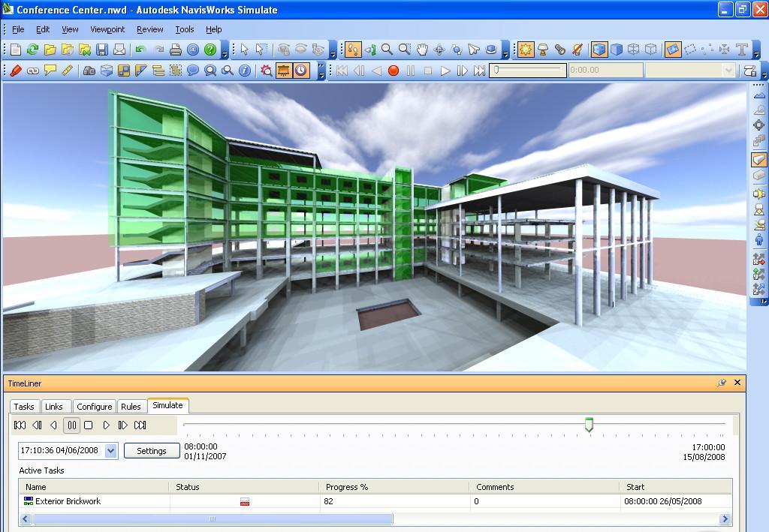The height and width of the screenshot is (532, 769).
Task: Click the Settings button in TimeLiner
Action: pos(152,450)
